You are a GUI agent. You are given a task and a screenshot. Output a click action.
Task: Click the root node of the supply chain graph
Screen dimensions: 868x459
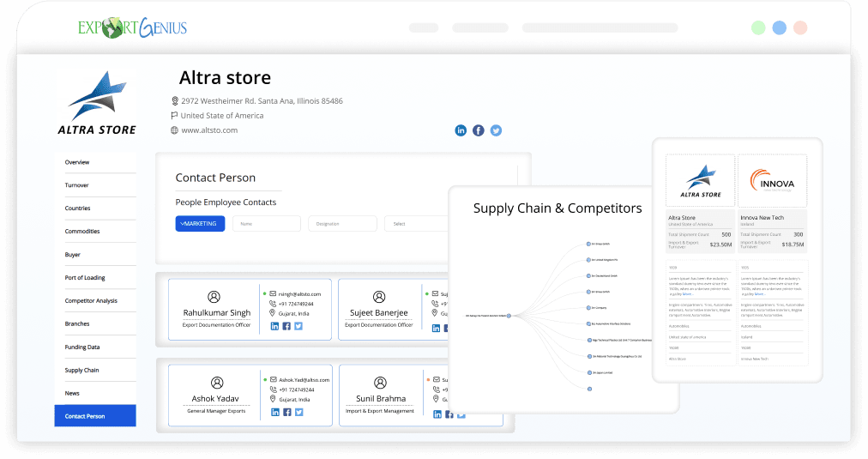click(509, 316)
